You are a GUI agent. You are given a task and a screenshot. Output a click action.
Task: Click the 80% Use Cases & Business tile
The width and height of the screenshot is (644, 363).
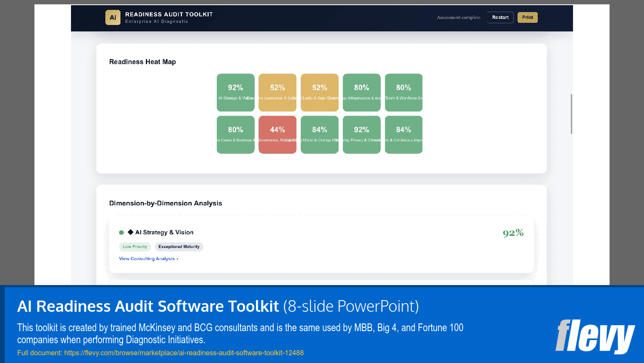pos(236,135)
